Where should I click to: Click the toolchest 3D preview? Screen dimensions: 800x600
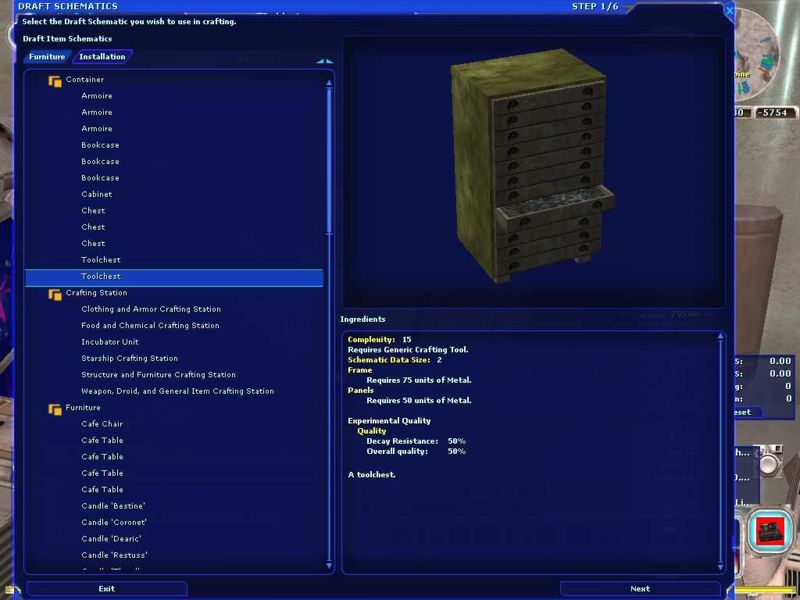[532, 172]
